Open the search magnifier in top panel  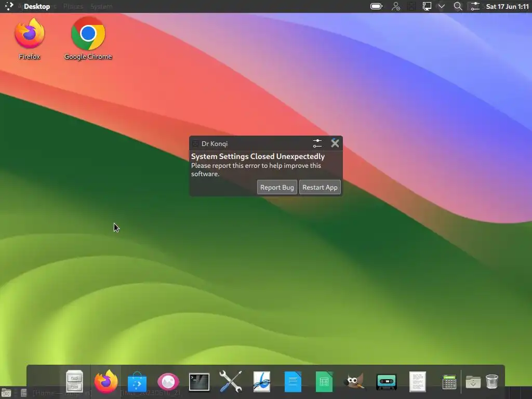[458, 6]
